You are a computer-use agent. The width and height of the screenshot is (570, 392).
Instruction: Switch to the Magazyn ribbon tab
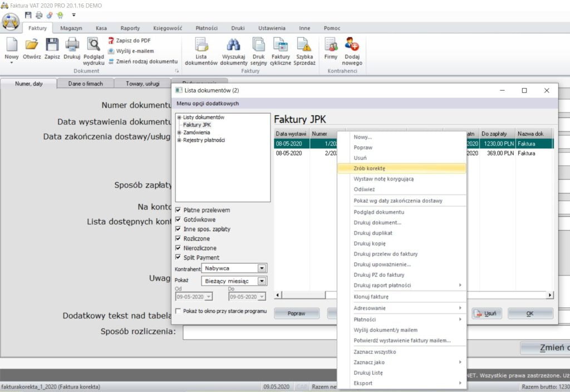71,28
